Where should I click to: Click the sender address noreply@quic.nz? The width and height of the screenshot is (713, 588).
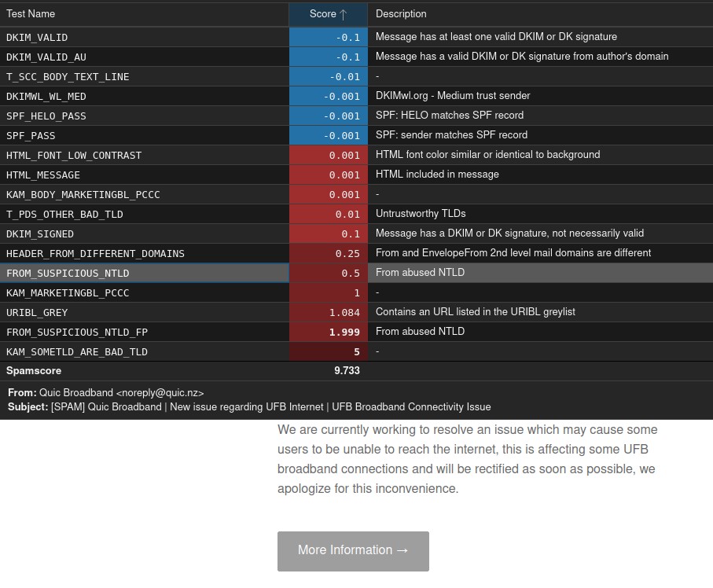pyautogui.click(x=160, y=392)
